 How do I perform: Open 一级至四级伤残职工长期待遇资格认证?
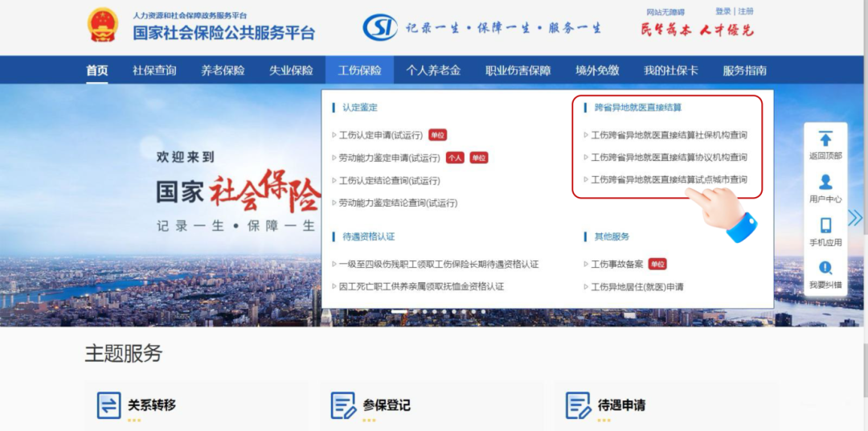[439, 265]
